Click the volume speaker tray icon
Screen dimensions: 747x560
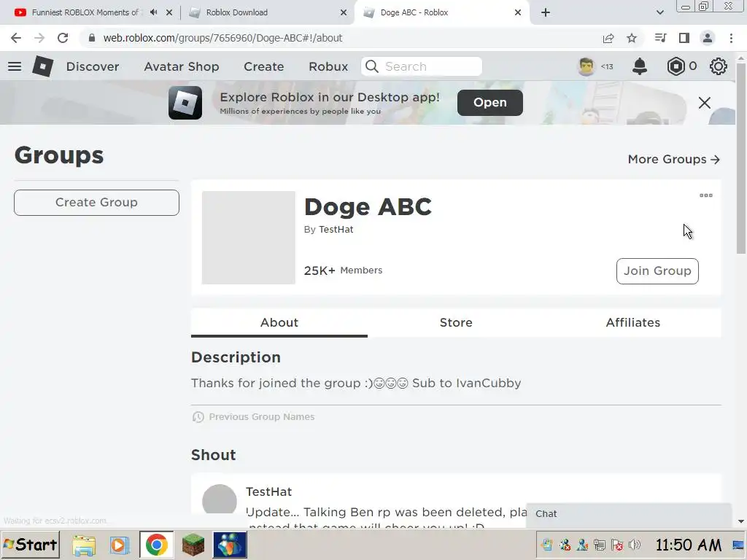[x=634, y=545]
